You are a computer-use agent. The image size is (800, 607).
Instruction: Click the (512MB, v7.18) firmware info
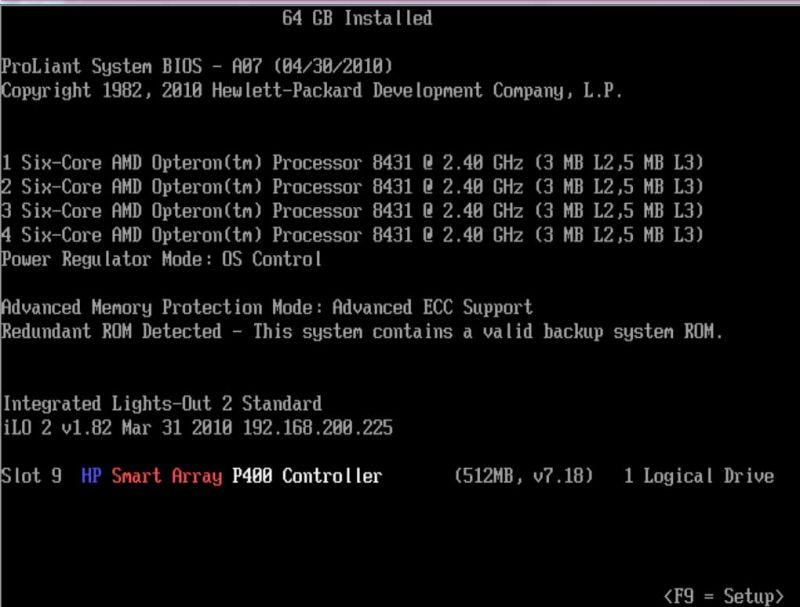(x=524, y=476)
